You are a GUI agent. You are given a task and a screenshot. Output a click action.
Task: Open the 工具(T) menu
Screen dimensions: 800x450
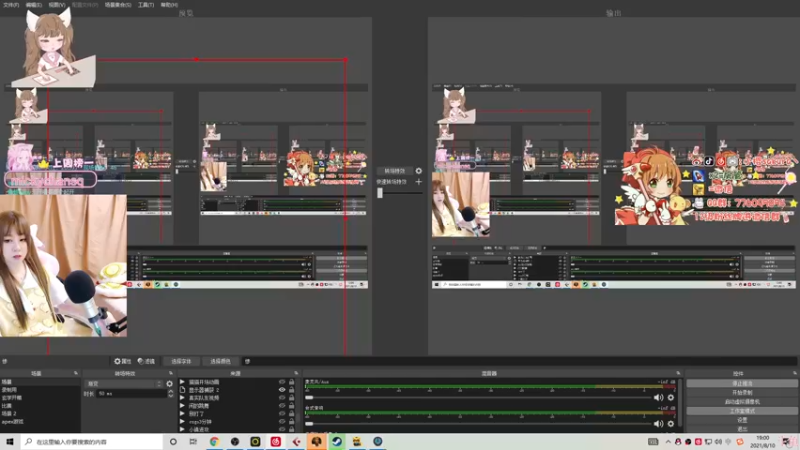click(x=146, y=5)
